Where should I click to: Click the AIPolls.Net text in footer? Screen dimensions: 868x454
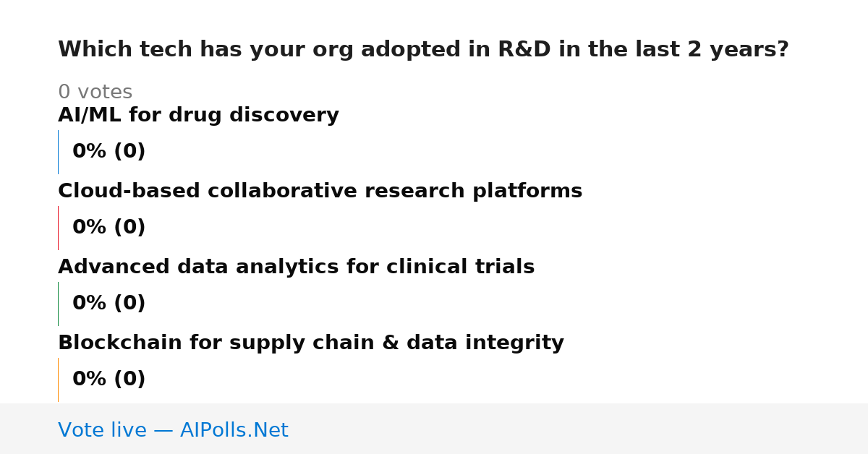(x=234, y=431)
